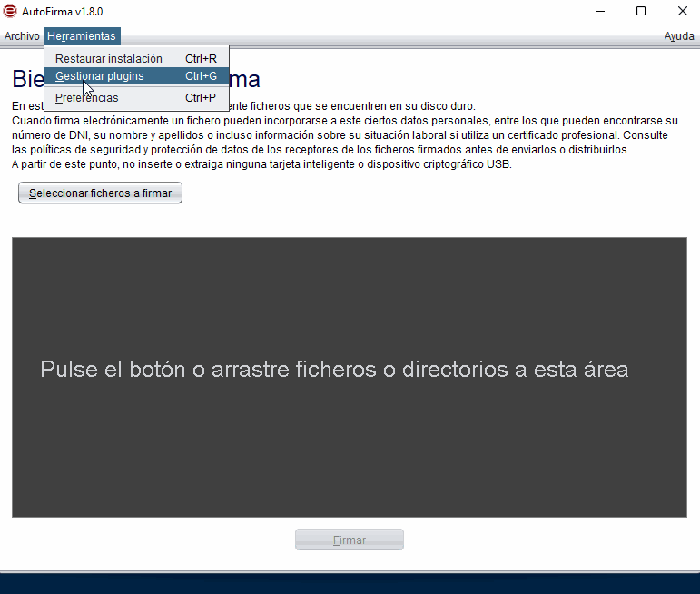This screenshot has width=700, height=594.
Task: Click 'Pulse el botón o arrastre ficheros' text
Action: point(208,370)
